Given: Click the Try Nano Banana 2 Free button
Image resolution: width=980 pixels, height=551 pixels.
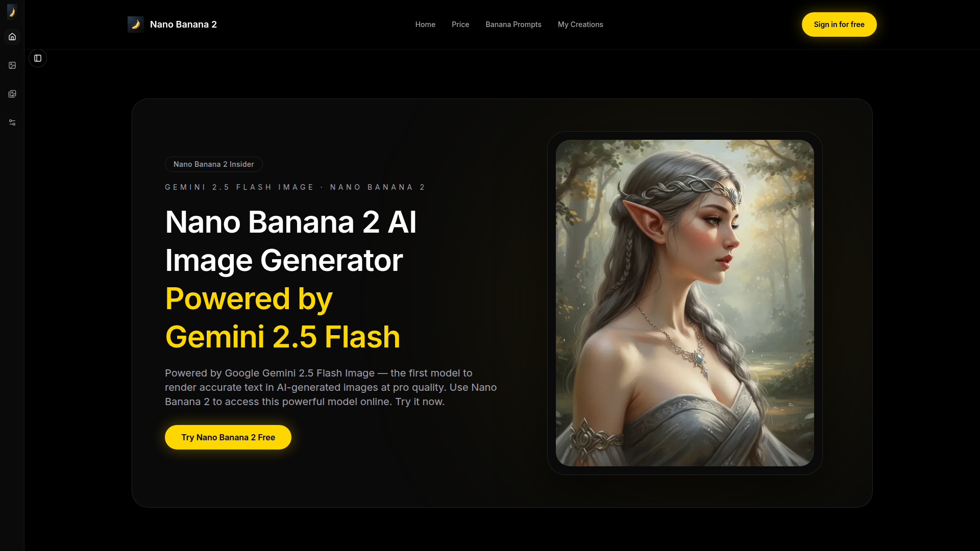Looking at the screenshot, I should pos(228,437).
